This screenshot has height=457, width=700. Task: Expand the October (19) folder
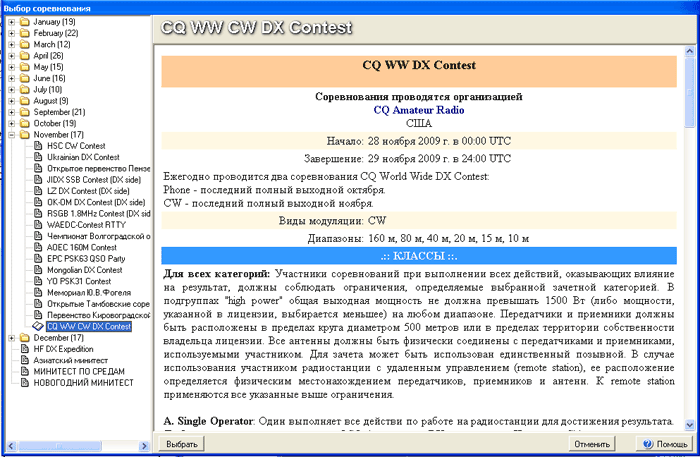(12, 124)
